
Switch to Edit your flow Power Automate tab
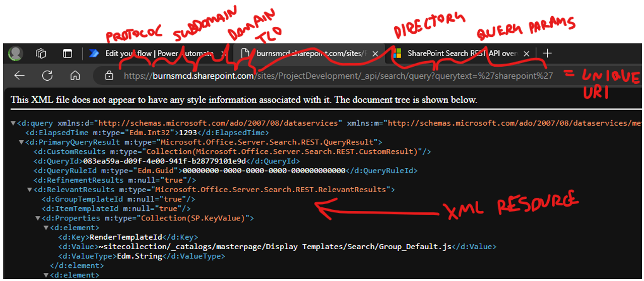pyautogui.click(x=156, y=53)
